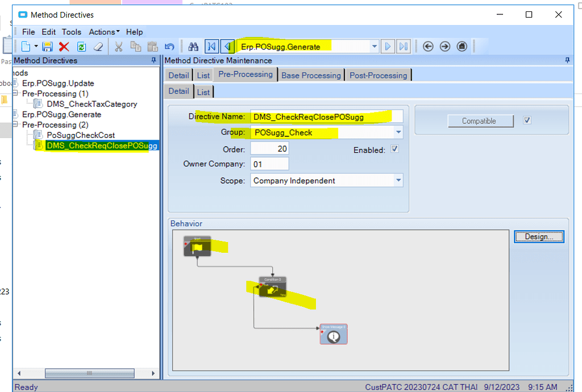Open the Group combo box dropdown

398,132
